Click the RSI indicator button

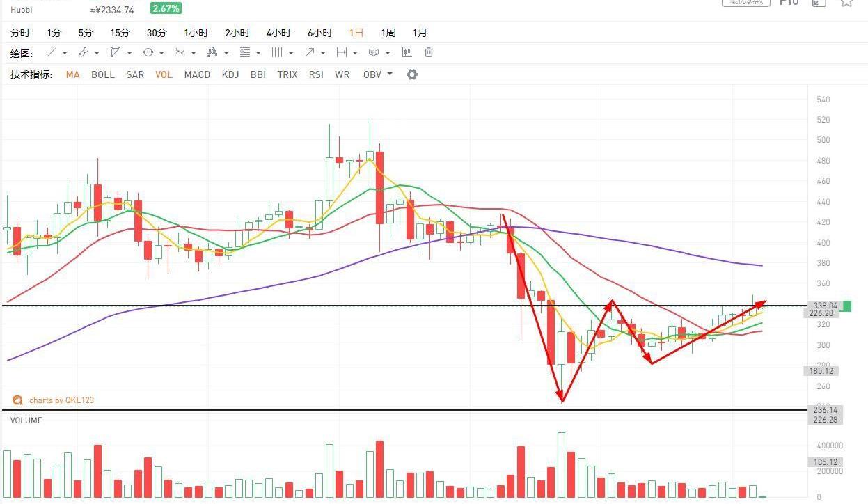click(316, 74)
